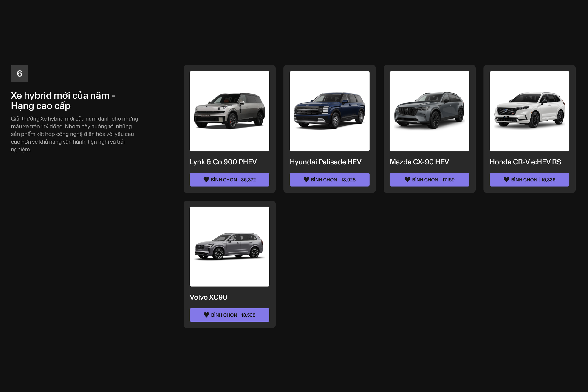
Task: Open the Lynk & Co 900 PHEV car image
Action: click(229, 111)
